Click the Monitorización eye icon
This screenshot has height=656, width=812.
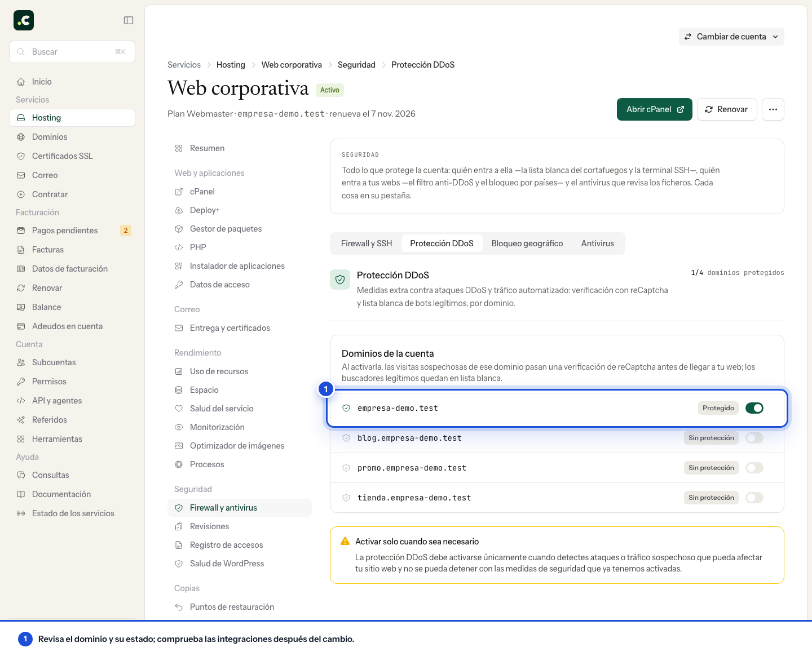click(x=179, y=427)
